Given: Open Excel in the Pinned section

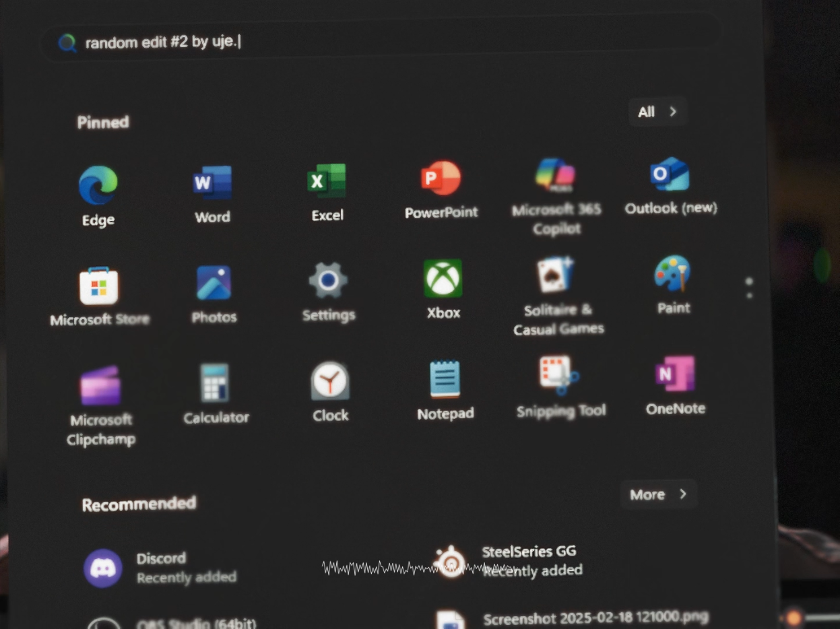Looking at the screenshot, I should point(327,192).
